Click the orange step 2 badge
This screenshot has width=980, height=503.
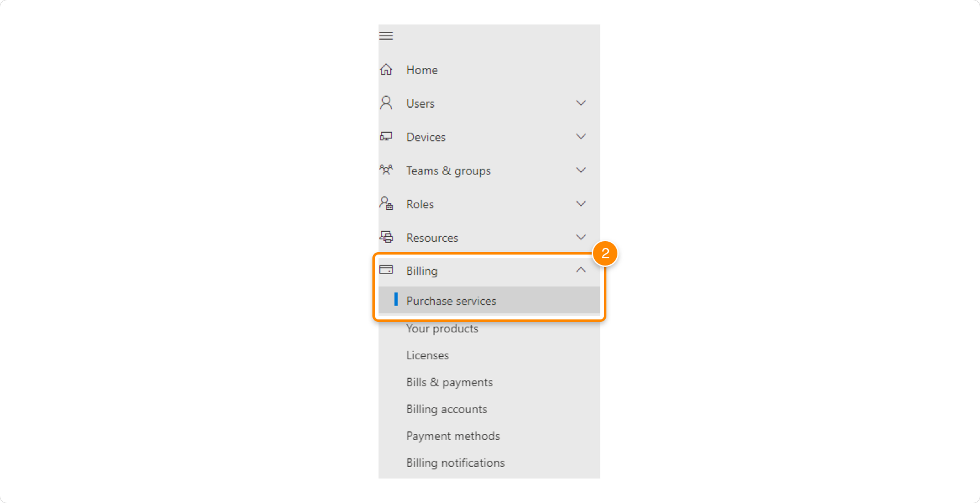click(605, 253)
